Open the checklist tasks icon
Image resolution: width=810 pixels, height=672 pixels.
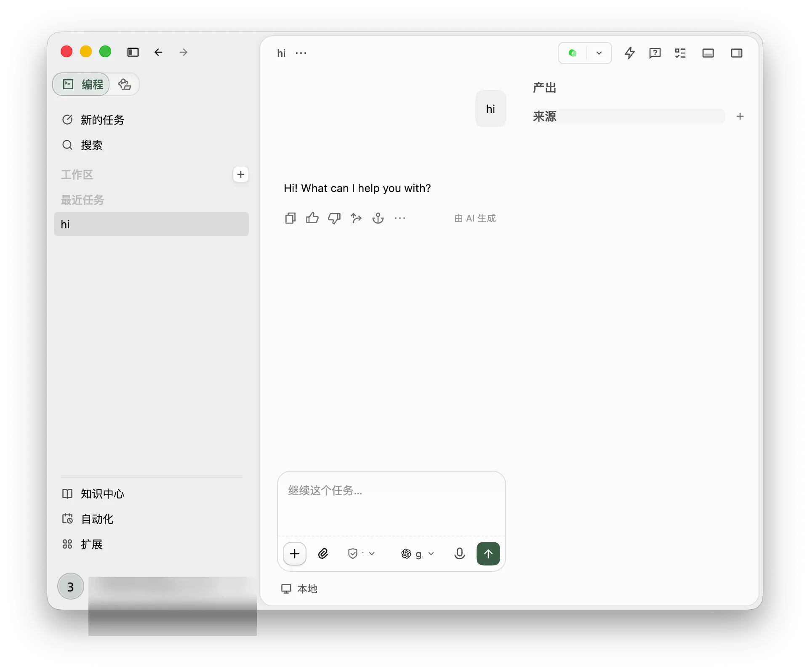tap(680, 53)
